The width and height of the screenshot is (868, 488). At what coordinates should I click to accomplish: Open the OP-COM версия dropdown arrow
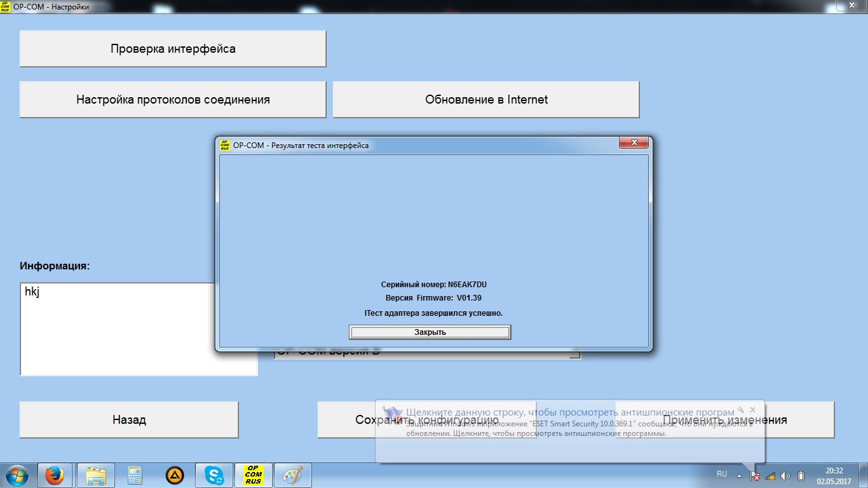pos(575,355)
